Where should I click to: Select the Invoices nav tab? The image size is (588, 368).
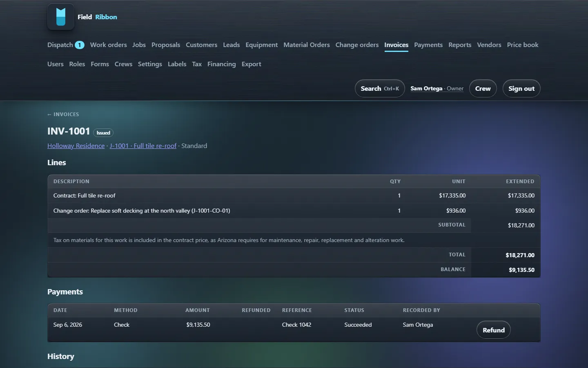tap(396, 45)
